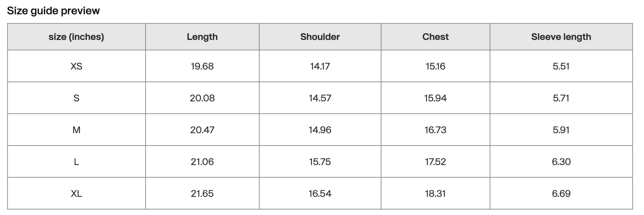This screenshot has width=644, height=215.
Task: Select the S size row label
Action: (76, 98)
